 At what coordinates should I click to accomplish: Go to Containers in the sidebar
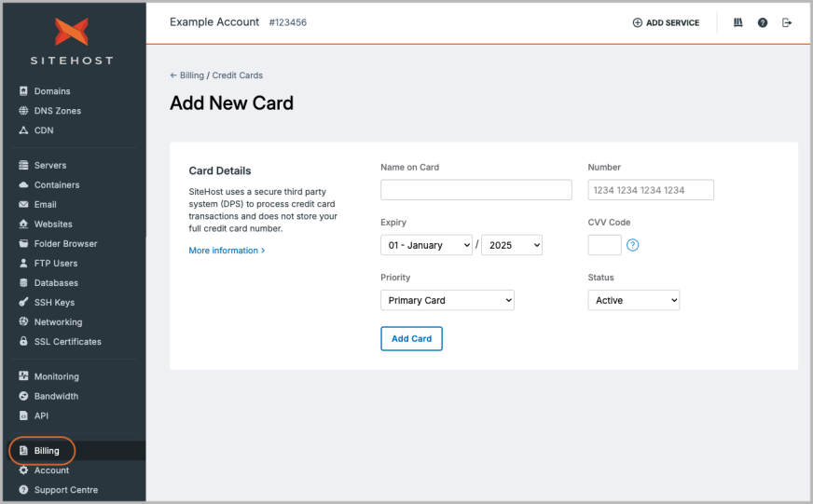coord(57,185)
